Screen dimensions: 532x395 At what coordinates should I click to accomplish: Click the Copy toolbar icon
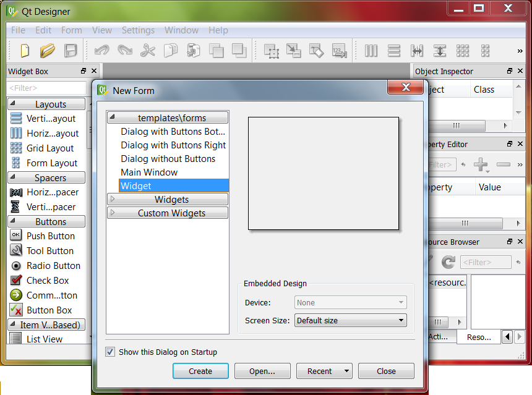[171, 51]
